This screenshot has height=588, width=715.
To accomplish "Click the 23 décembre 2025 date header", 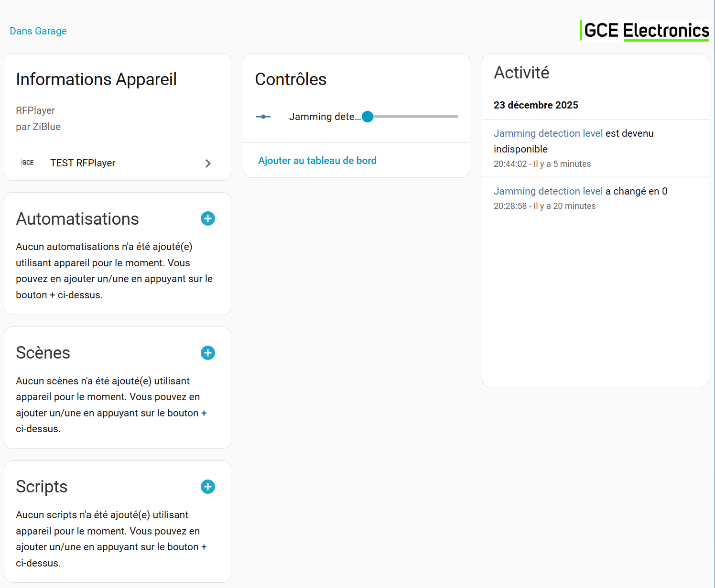I will click(x=536, y=105).
